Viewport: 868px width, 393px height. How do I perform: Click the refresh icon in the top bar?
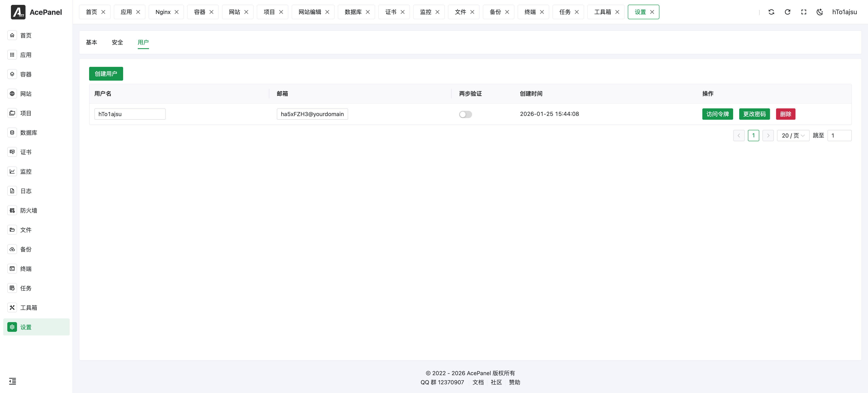click(x=787, y=12)
